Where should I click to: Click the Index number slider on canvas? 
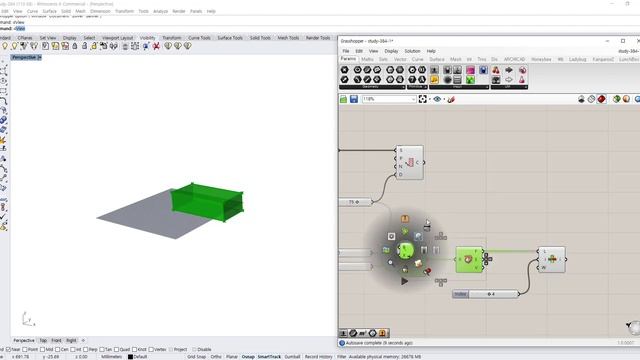[x=486, y=294]
